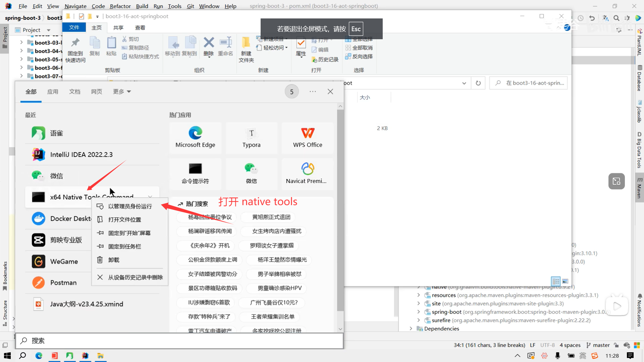Image resolution: width=644 pixels, height=362 pixels.
Task: Click the 公积金贷款额度上调 hot search
Action: point(213,259)
